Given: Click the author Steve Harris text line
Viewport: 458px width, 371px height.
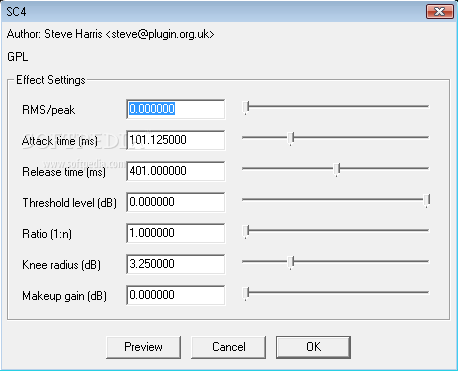Looking at the screenshot, I should click(x=110, y=34).
